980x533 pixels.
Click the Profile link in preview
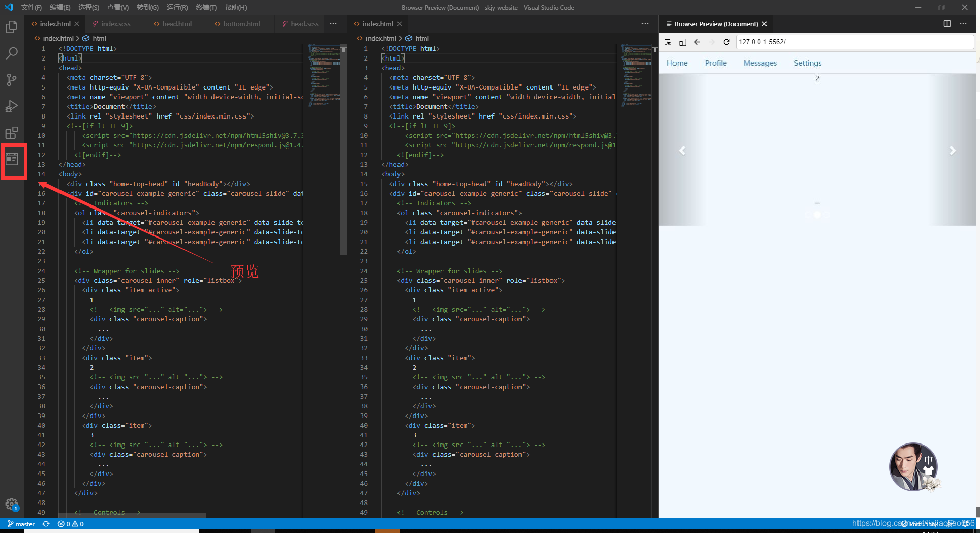tap(715, 63)
